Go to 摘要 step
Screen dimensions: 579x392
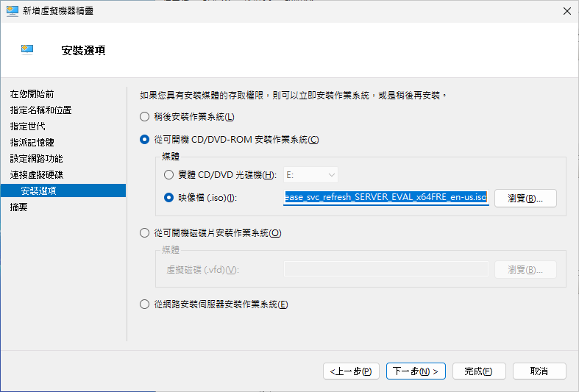(19, 207)
